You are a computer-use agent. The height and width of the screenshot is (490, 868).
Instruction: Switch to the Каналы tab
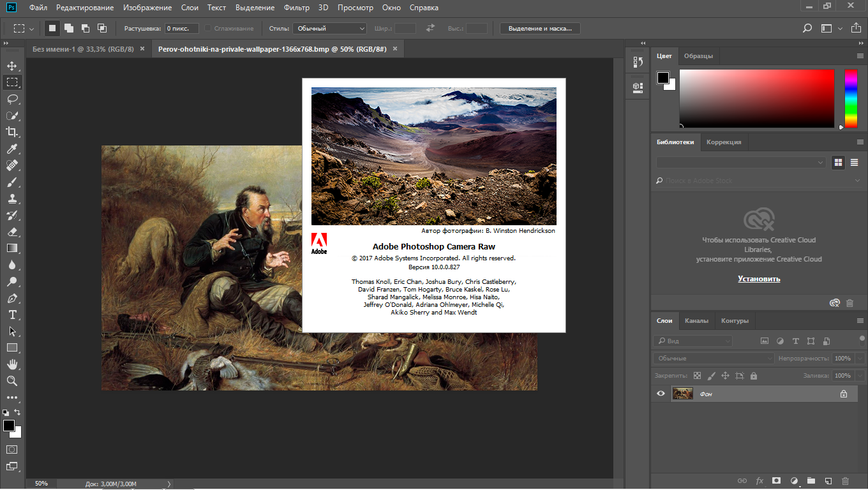click(x=696, y=320)
